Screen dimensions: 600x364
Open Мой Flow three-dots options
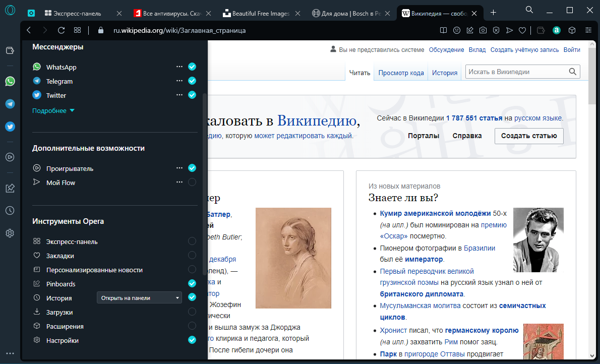179,182
